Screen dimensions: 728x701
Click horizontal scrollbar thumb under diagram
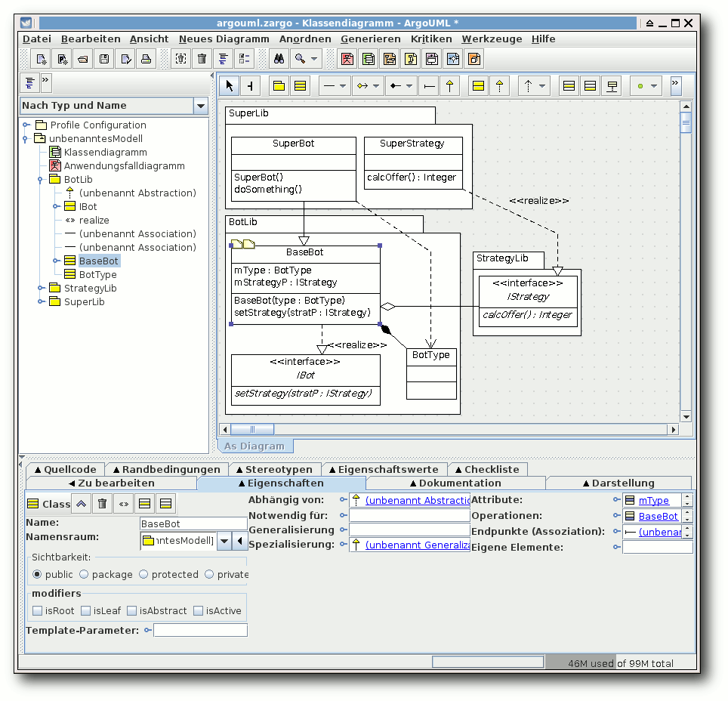click(x=252, y=430)
